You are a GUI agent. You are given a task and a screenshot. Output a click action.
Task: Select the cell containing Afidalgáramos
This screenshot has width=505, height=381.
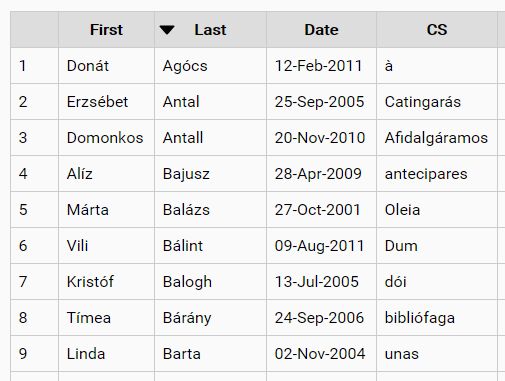tap(437, 138)
